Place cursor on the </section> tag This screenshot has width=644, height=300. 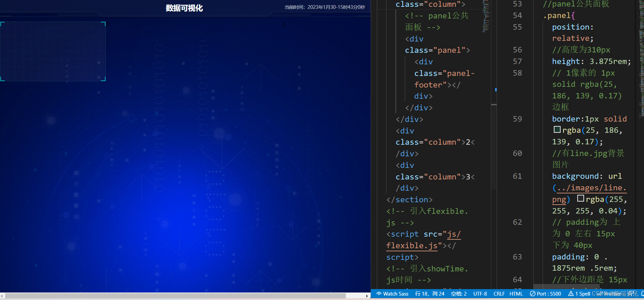[x=409, y=200]
